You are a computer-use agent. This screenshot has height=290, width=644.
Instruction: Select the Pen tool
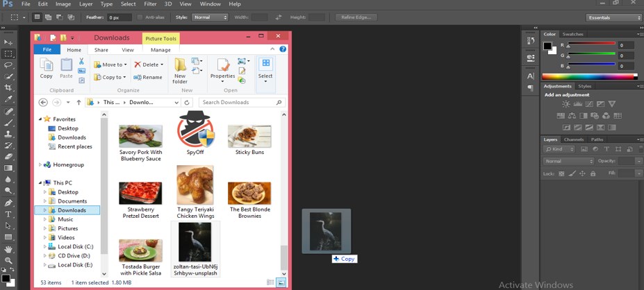8,203
